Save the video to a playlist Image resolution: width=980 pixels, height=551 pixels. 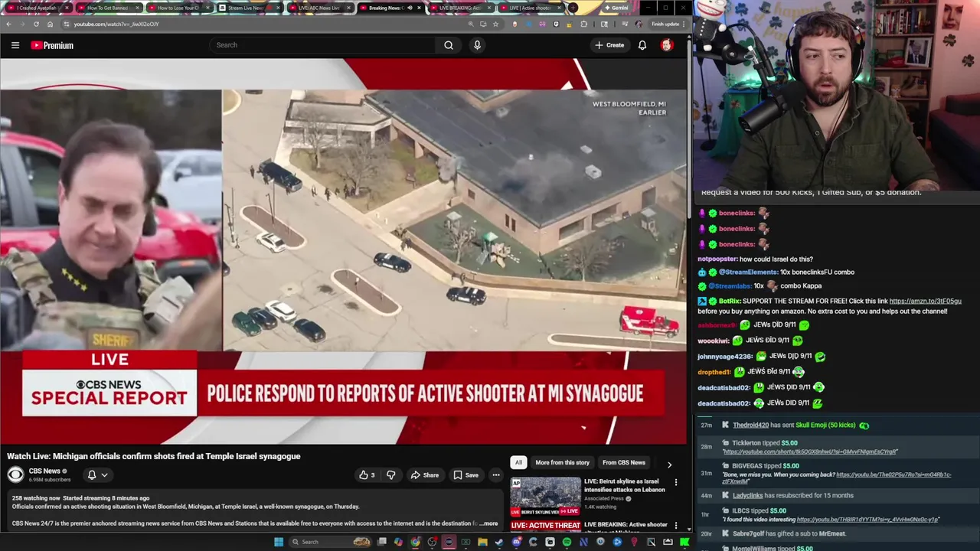[x=465, y=475]
